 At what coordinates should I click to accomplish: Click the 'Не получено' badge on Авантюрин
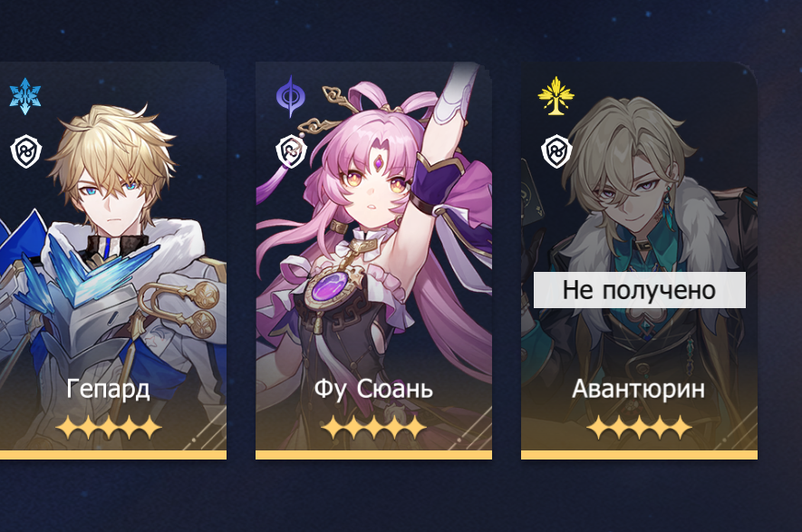(640, 290)
